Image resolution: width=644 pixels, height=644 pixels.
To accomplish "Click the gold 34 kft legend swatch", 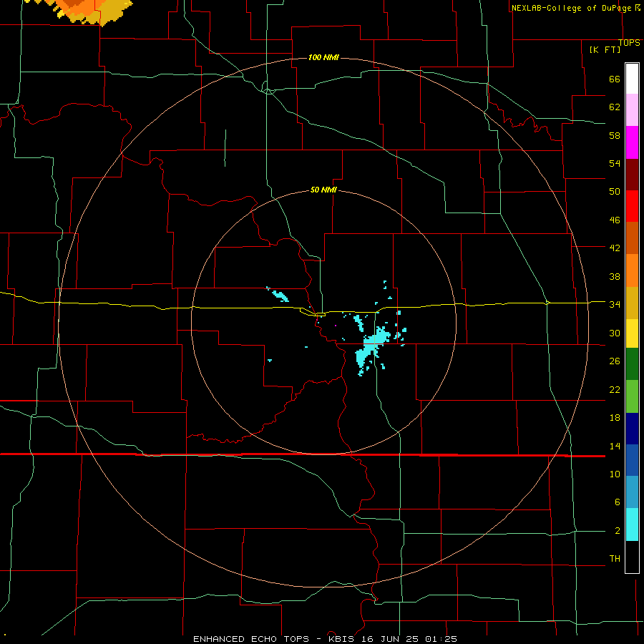I will click(x=632, y=303).
